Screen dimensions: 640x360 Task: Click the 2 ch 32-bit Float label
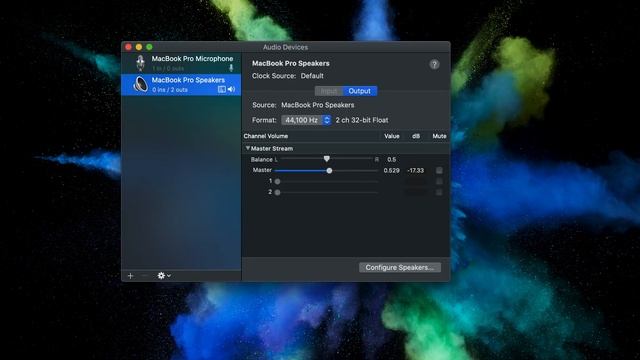[362, 120]
